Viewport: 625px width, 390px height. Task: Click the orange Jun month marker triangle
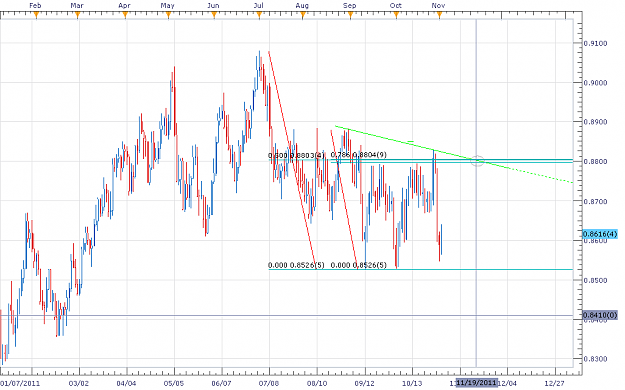pos(214,15)
